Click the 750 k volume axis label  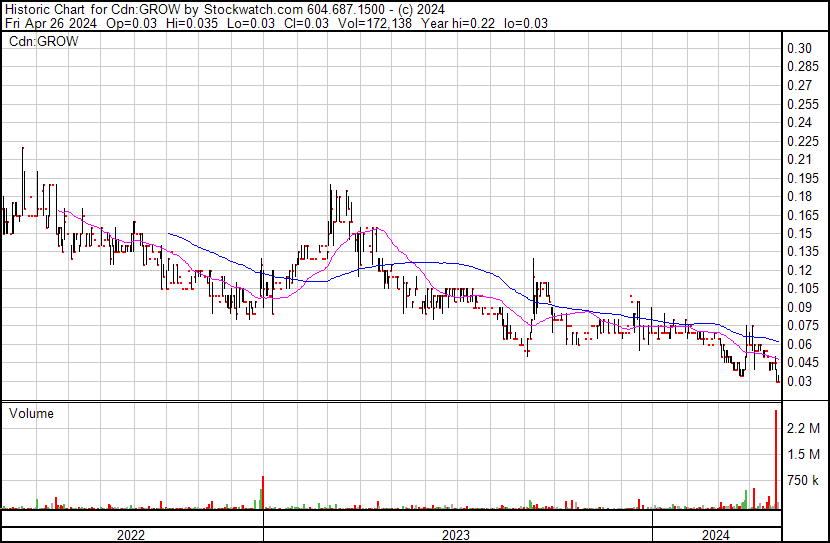pyautogui.click(x=803, y=481)
